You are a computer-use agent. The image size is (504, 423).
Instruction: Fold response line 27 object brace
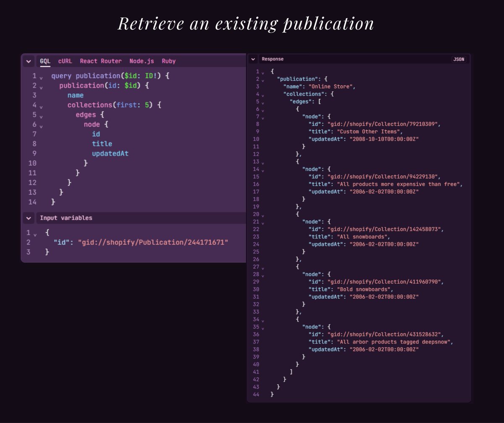pos(263,268)
